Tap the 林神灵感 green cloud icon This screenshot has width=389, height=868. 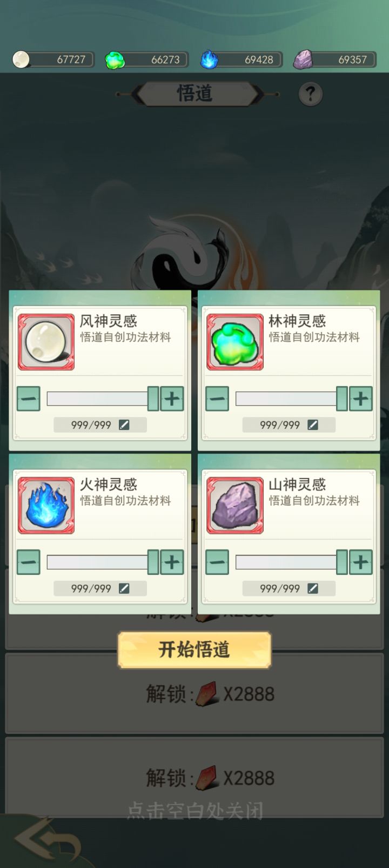click(x=235, y=342)
